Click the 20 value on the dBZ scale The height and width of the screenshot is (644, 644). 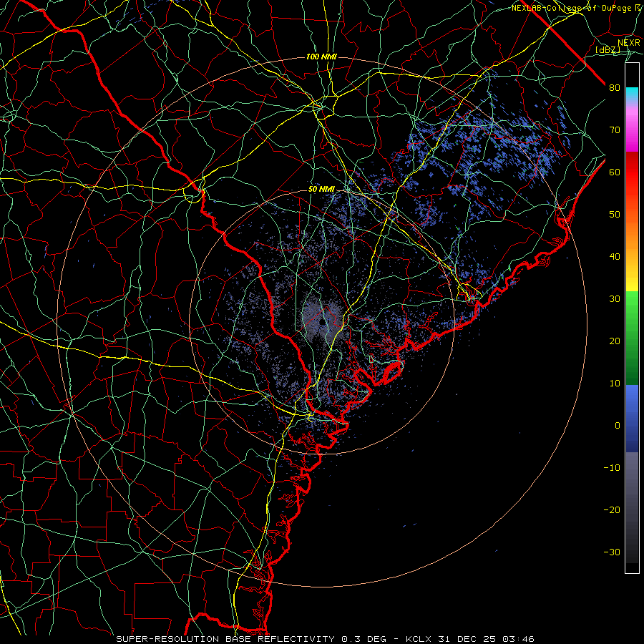pos(615,341)
